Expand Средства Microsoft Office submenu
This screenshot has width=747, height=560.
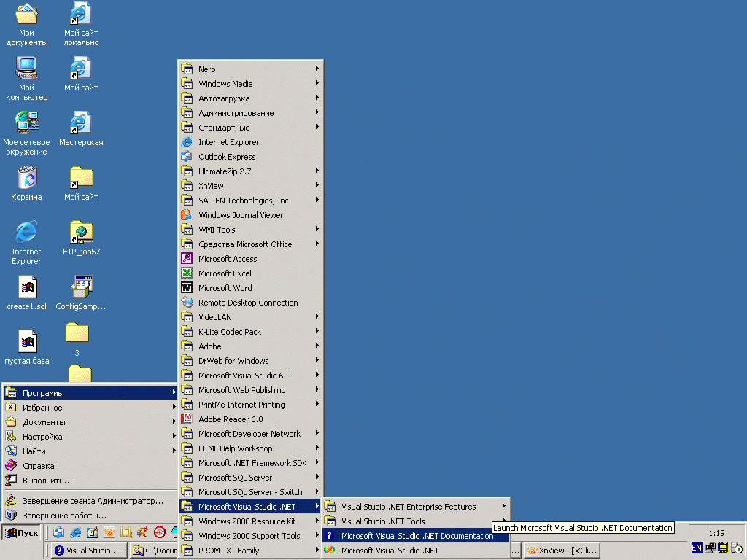click(x=251, y=244)
